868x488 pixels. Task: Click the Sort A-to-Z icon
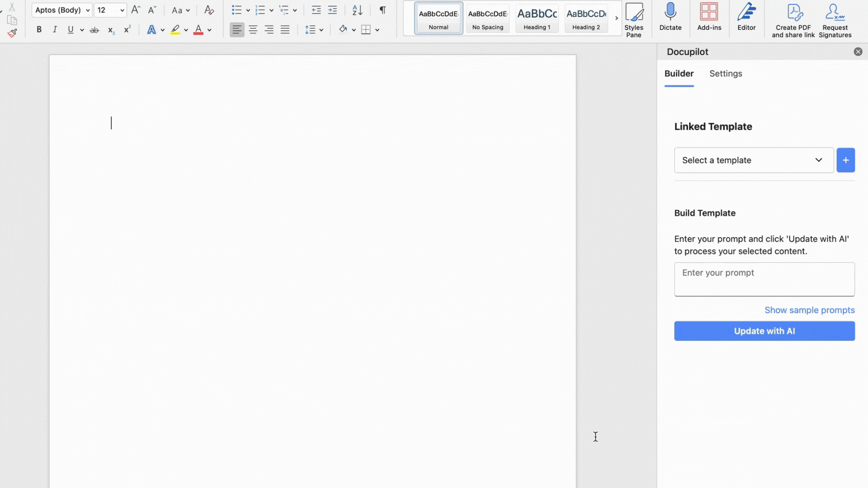point(357,10)
